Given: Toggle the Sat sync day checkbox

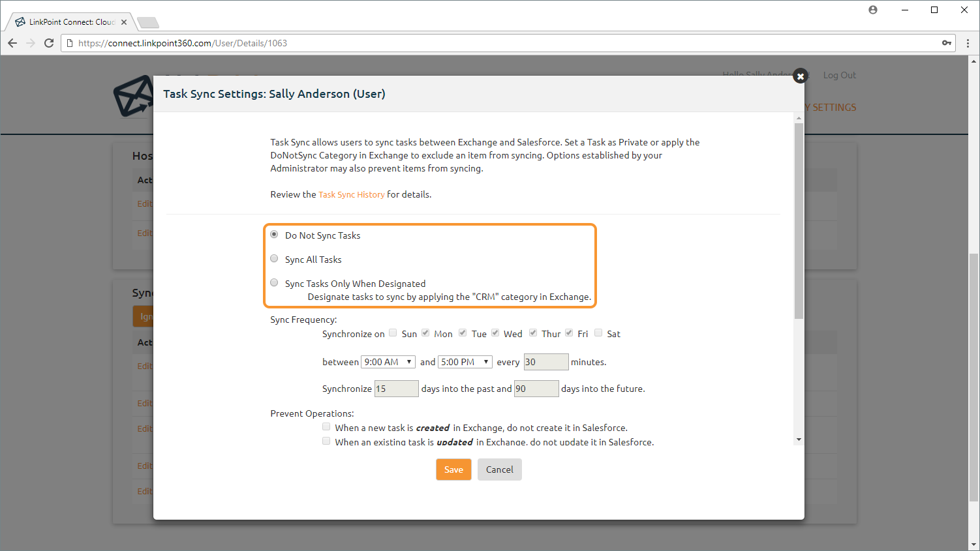Looking at the screenshot, I should point(598,333).
